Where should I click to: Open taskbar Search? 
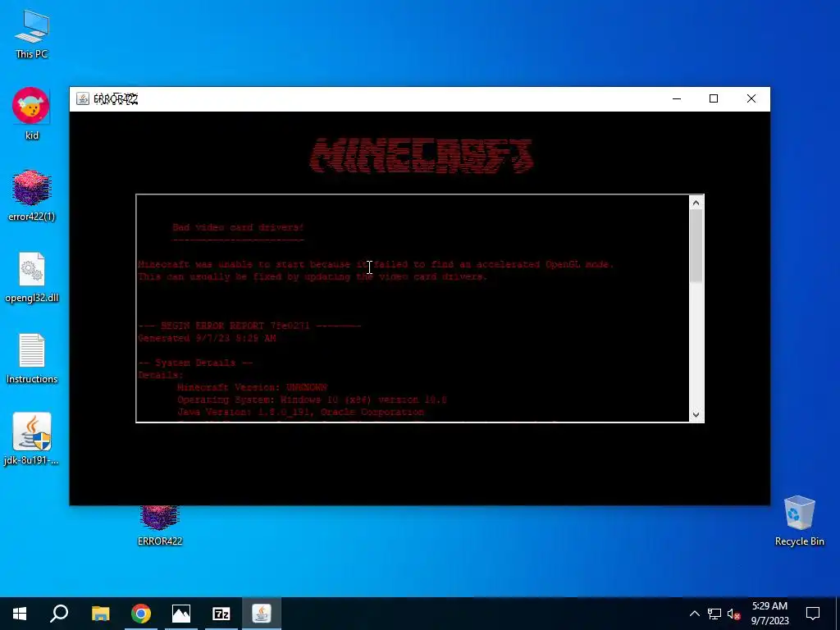click(x=59, y=614)
